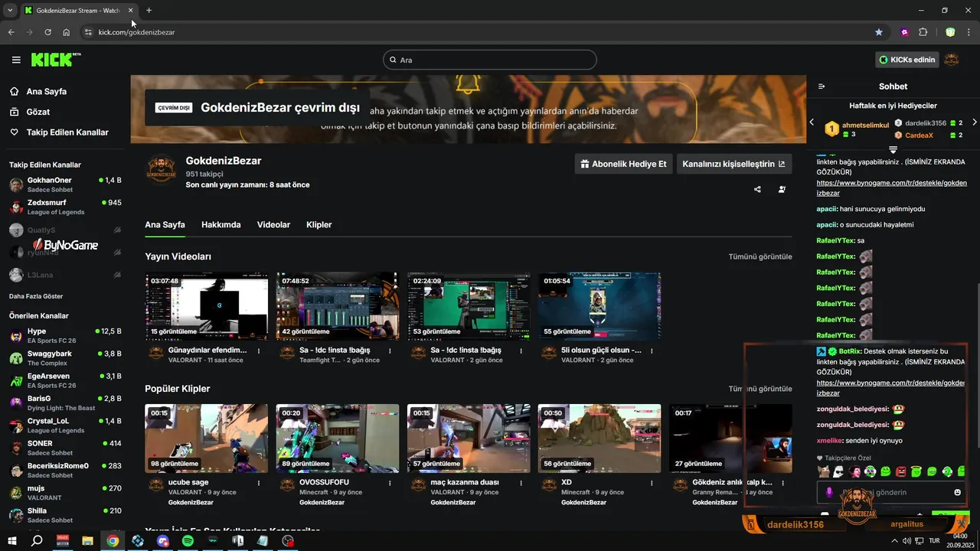Open Gözat in the sidebar
The height and width of the screenshot is (551, 980).
pyautogui.click(x=38, y=112)
